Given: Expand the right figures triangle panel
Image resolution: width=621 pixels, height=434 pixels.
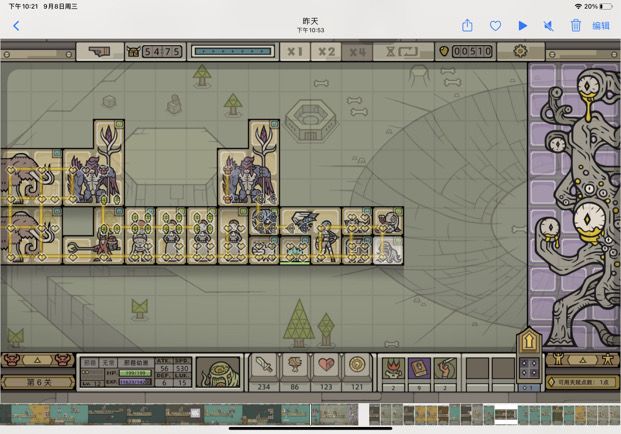Looking at the screenshot, I should coord(583,360).
